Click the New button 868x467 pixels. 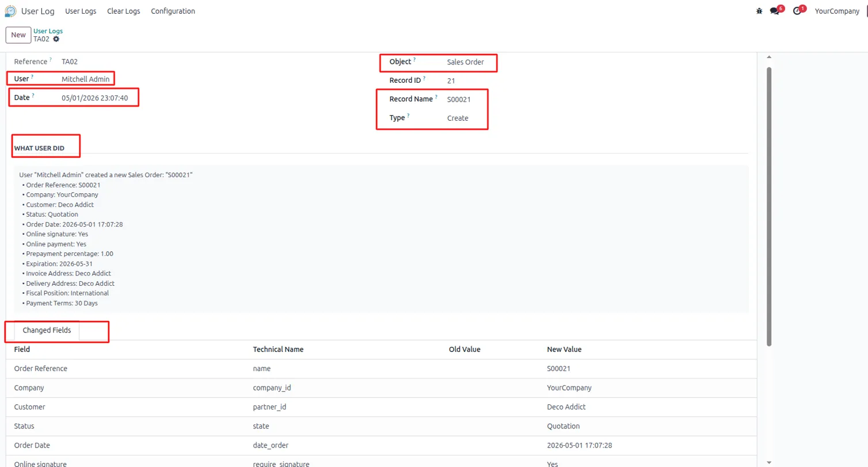[18, 35]
